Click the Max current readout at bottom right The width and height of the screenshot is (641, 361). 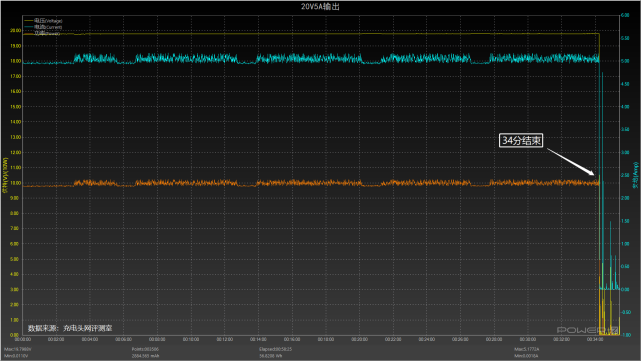pos(527,350)
